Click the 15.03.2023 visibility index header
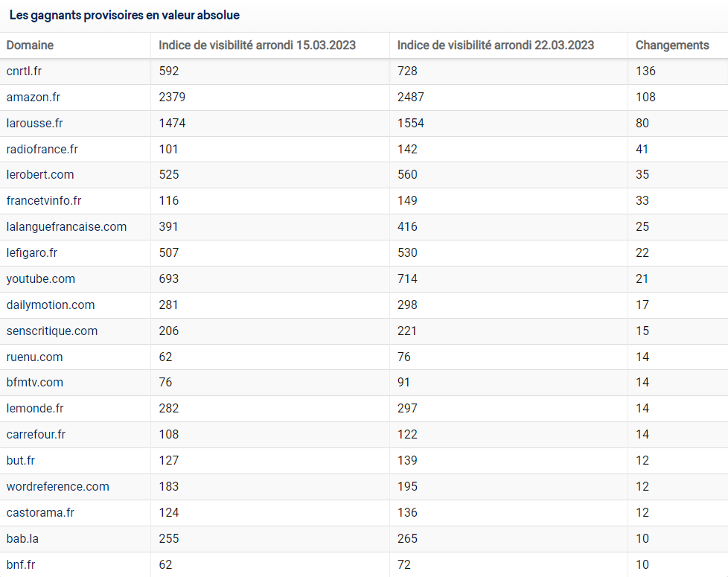The image size is (728, 577). [x=257, y=45]
